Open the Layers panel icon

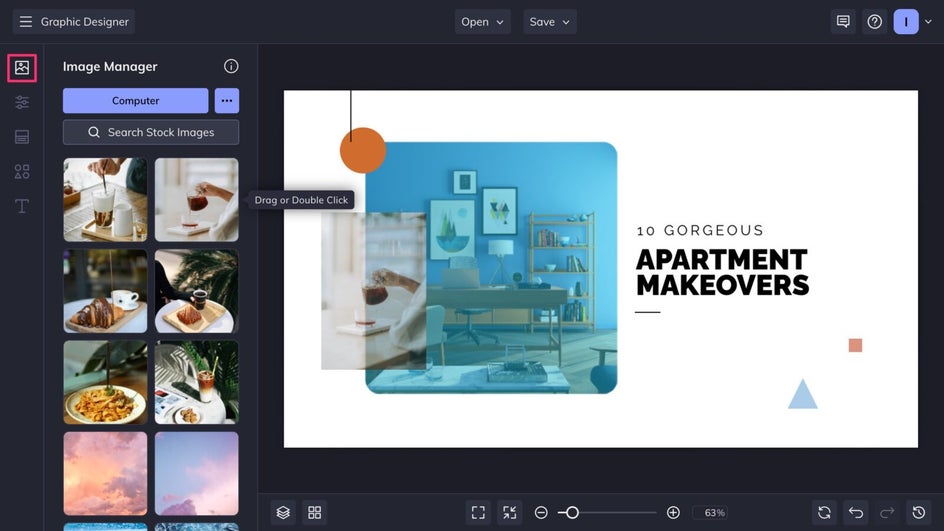(x=283, y=512)
